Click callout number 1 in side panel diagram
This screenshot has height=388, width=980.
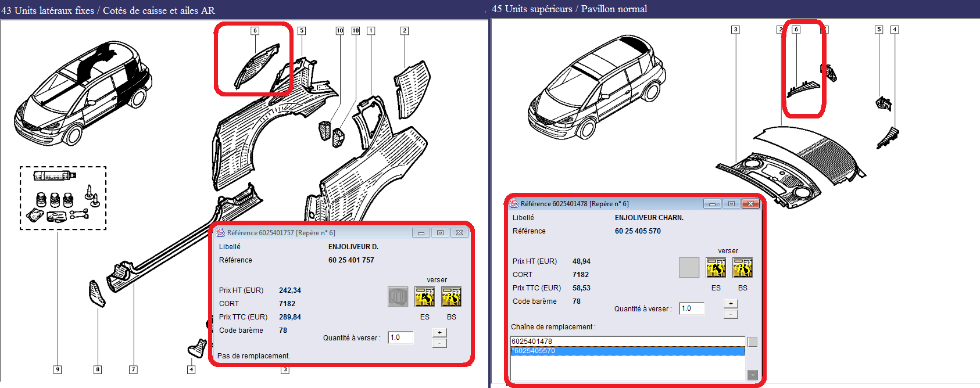(371, 31)
